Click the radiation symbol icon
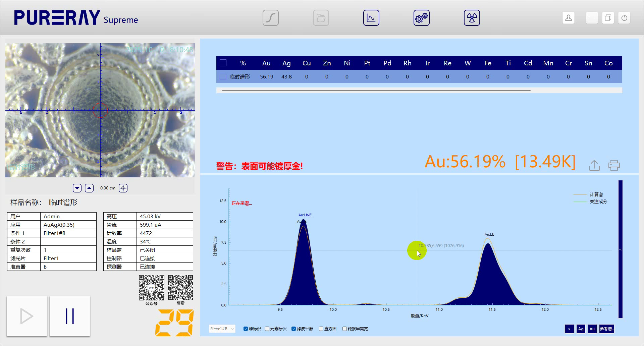 pos(472,18)
